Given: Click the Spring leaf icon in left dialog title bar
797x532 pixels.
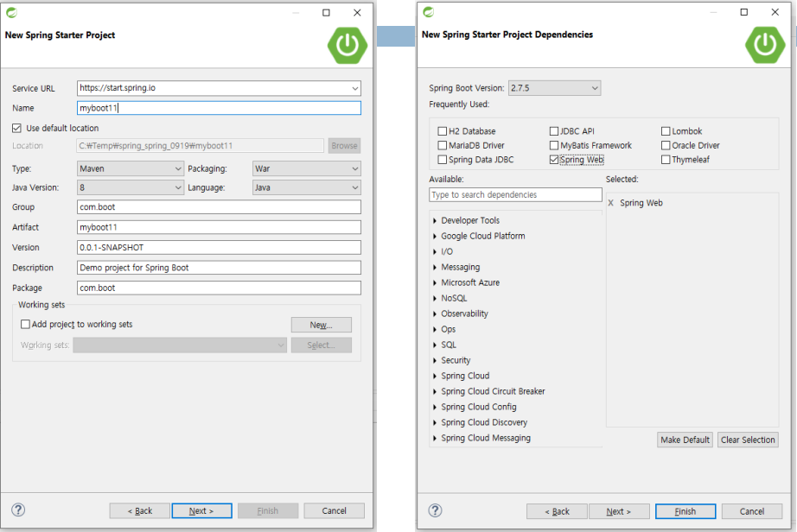Looking at the screenshot, I should coord(11,13).
